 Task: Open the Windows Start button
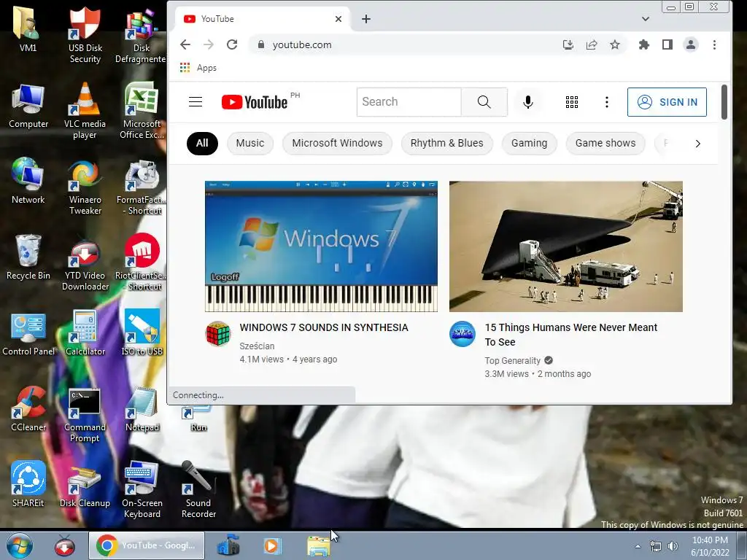(x=20, y=545)
